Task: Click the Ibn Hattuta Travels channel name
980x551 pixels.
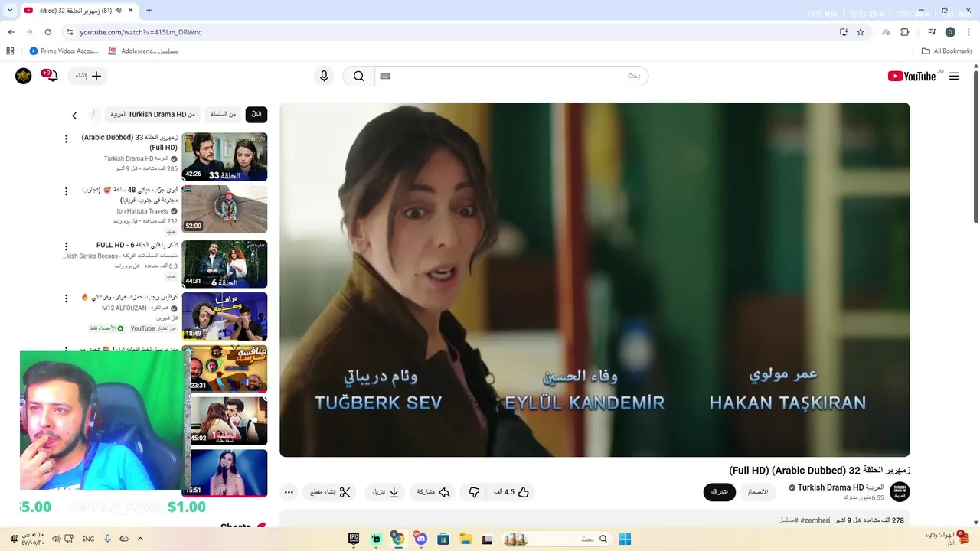Action: [x=142, y=210]
